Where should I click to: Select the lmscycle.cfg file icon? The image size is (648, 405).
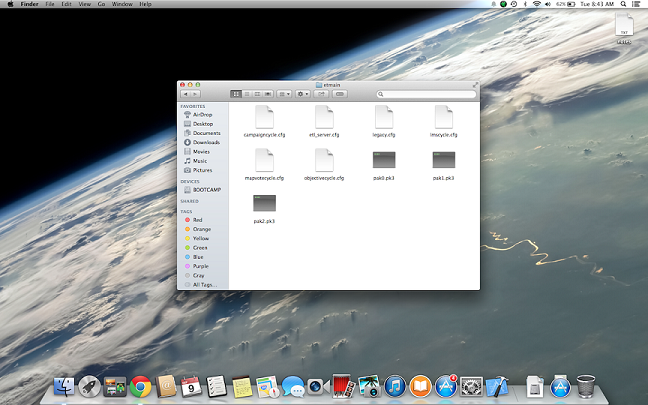443,117
